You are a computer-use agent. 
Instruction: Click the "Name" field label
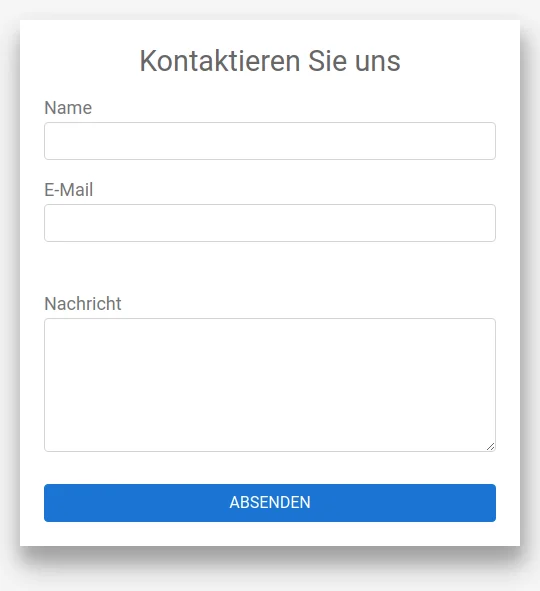(68, 108)
